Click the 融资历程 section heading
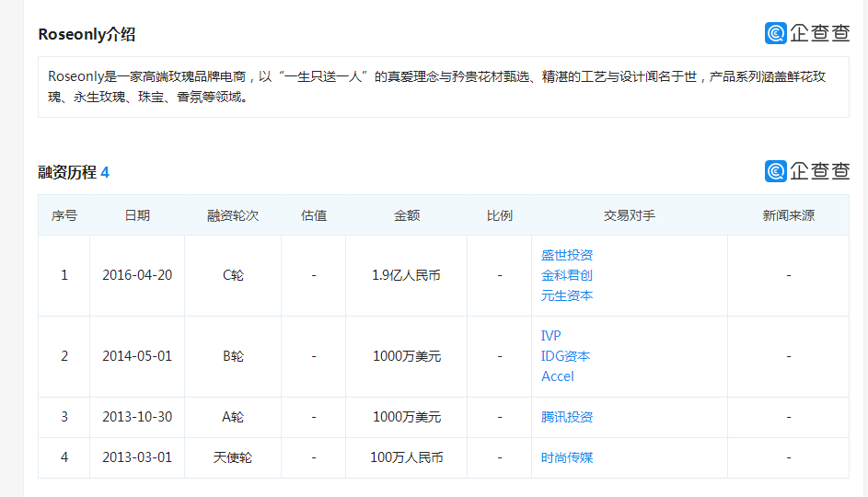 pyautogui.click(x=67, y=173)
